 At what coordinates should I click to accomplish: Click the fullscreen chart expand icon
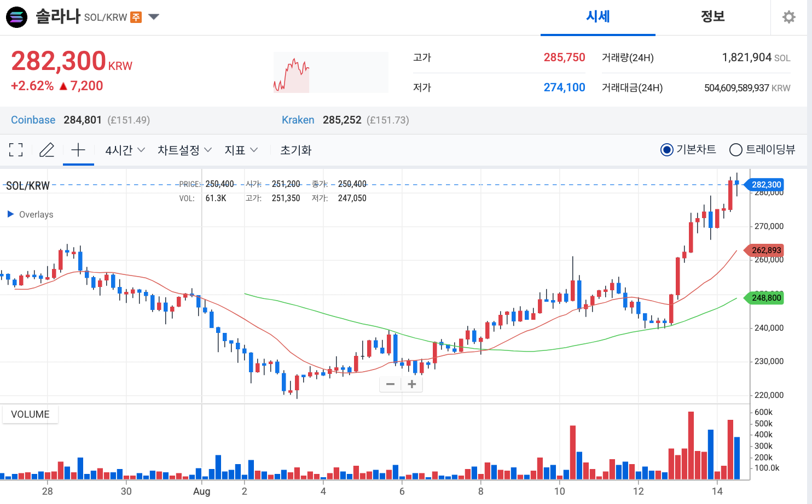(x=16, y=149)
